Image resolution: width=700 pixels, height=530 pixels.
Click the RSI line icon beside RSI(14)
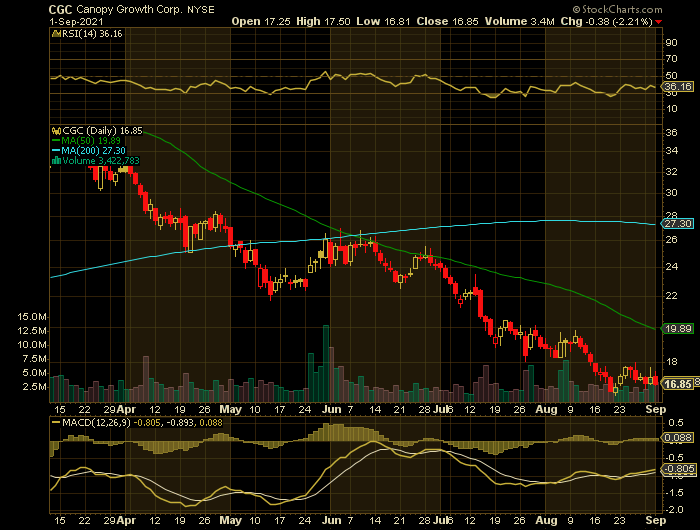pyautogui.click(x=56, y=34)
